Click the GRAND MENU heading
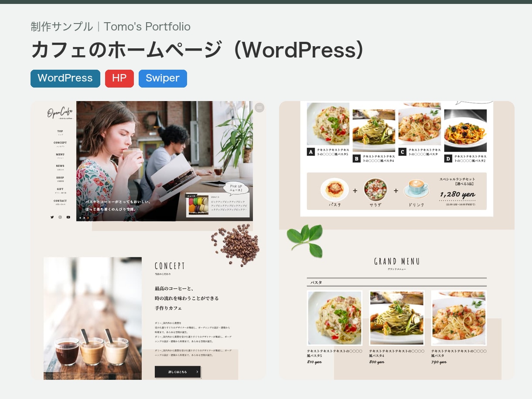532x399 pixels. click(397, 261)
